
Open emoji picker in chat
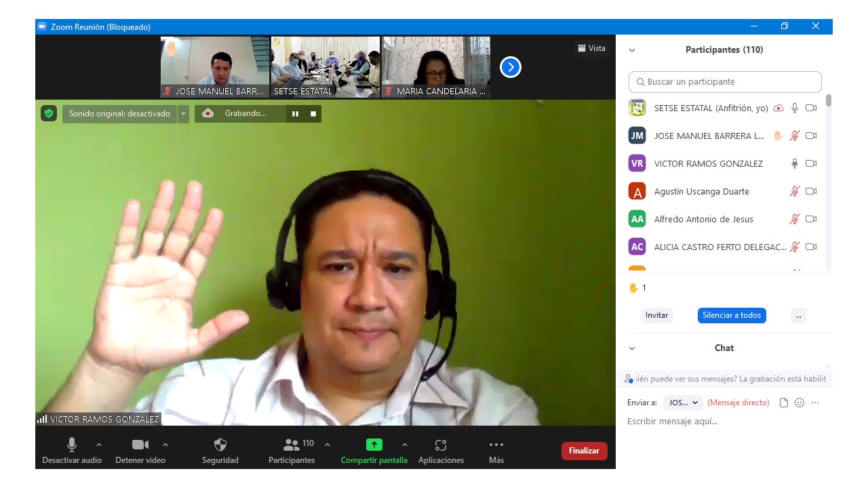click(x=800, y=403)
